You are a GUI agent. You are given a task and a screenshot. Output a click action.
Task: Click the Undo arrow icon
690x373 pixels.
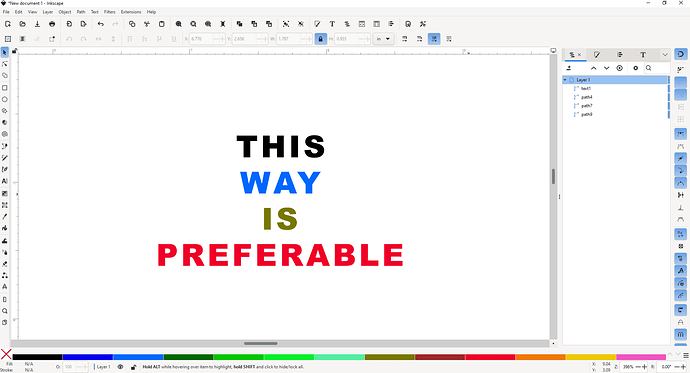pos(101,24)
